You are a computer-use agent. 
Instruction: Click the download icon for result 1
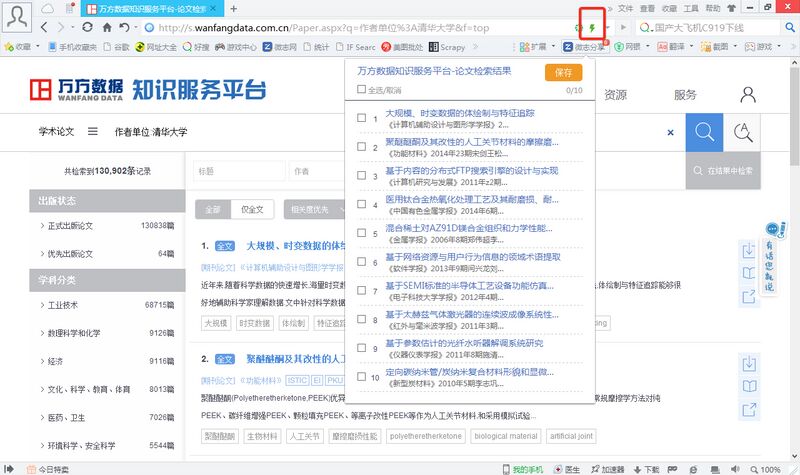[x=748, y=251]
